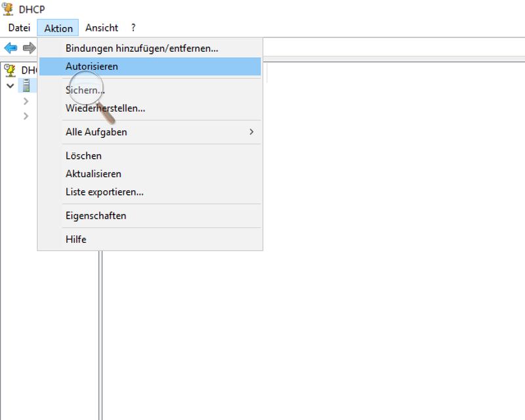
Task: Open the Datei menu
Action: coord(19,28)
